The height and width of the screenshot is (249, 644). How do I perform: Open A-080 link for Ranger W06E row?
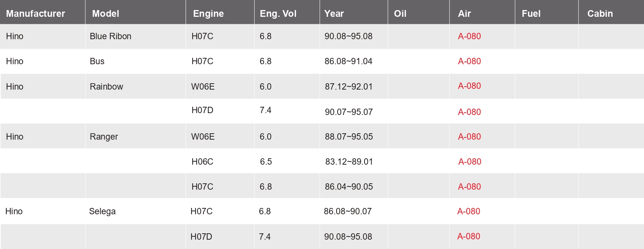tap(469, 137)
